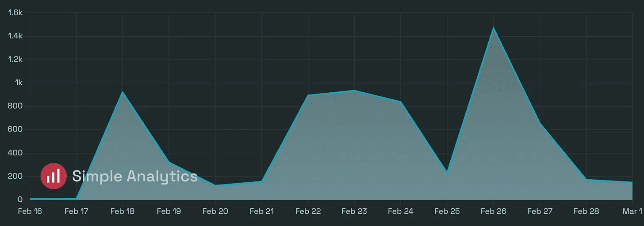Click the "800" y-axis value
This screenshot has height=226, width=644.
coord(15,106)
